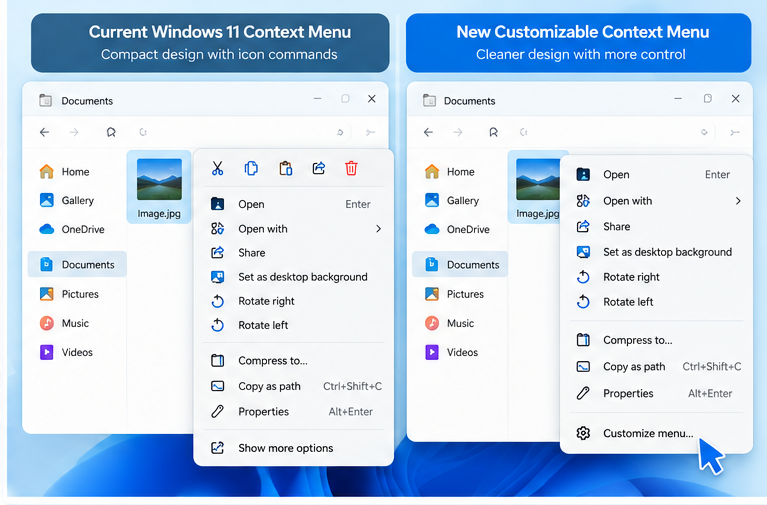767x505 pixels.
Task: Close the left Documents window
Action: [372, 99]
